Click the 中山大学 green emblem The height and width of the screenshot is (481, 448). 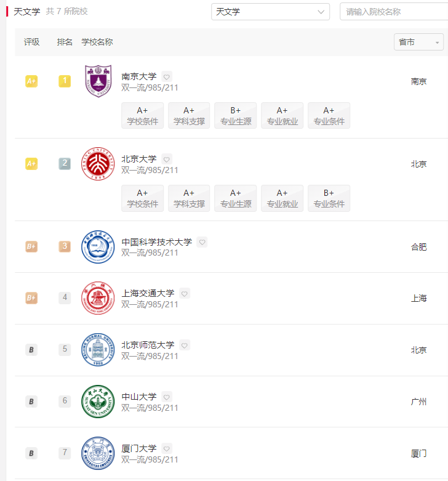tap(98, 402)
